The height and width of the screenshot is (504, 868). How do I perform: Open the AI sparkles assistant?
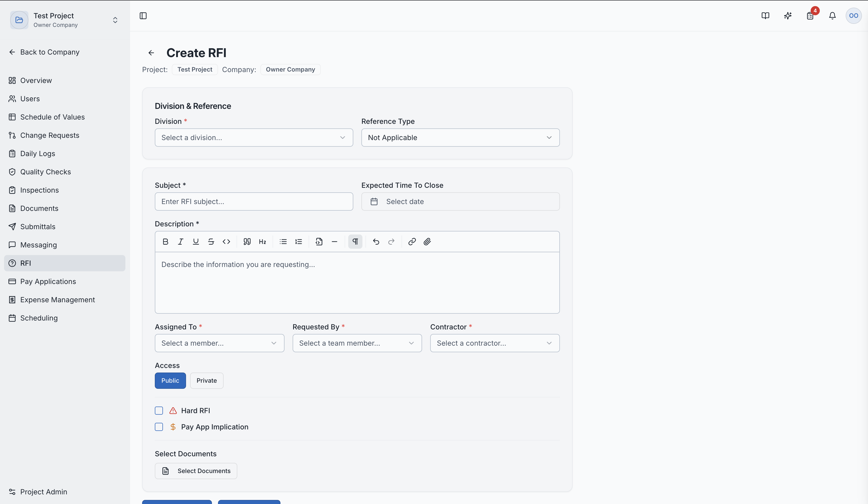[788, 16]
